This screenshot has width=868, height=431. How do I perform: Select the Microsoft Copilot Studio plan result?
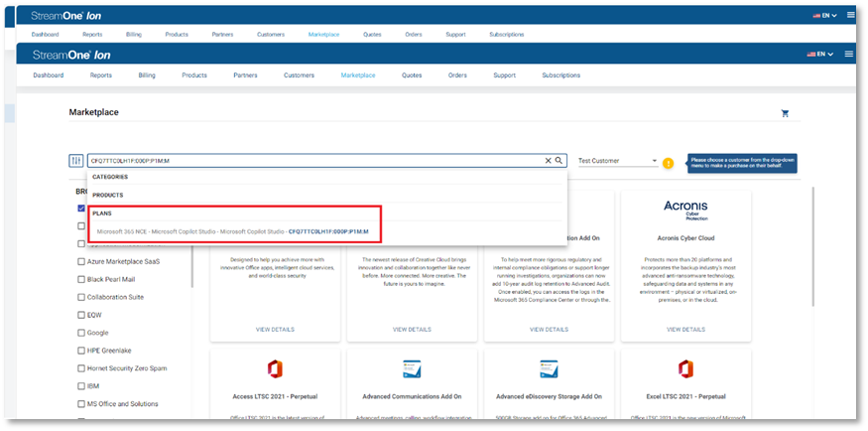(x=232, y=231)
